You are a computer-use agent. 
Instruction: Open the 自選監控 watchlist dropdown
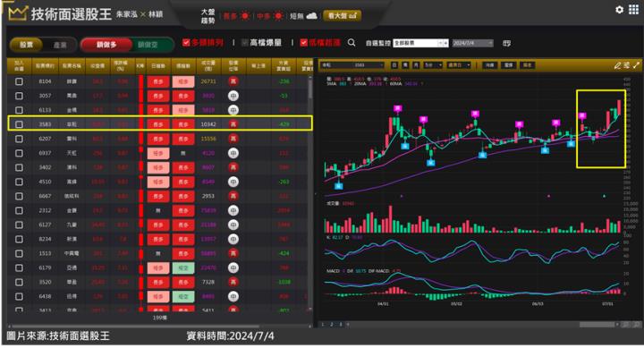tap(420, 43)
